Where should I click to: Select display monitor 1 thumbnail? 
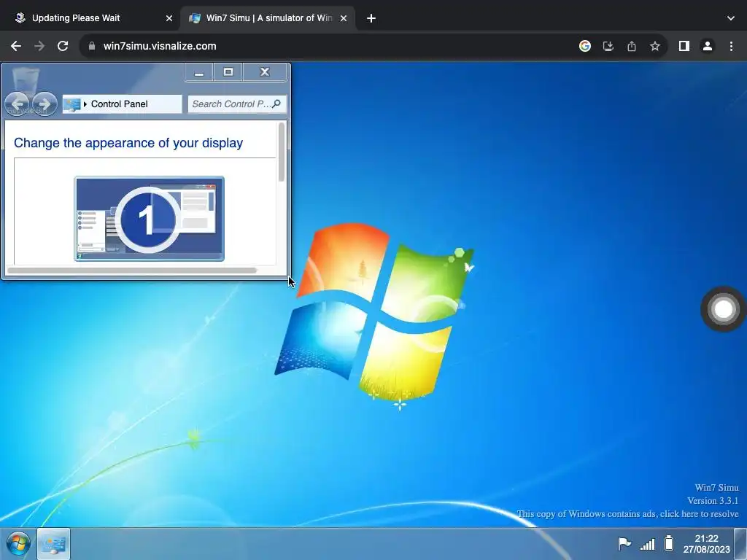pyautogui.click(x=149, y=219)
